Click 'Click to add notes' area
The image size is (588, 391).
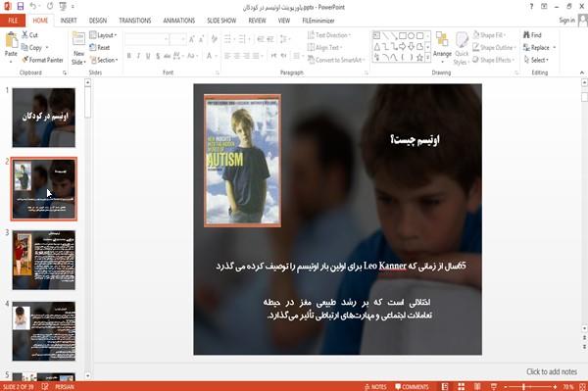551,371
